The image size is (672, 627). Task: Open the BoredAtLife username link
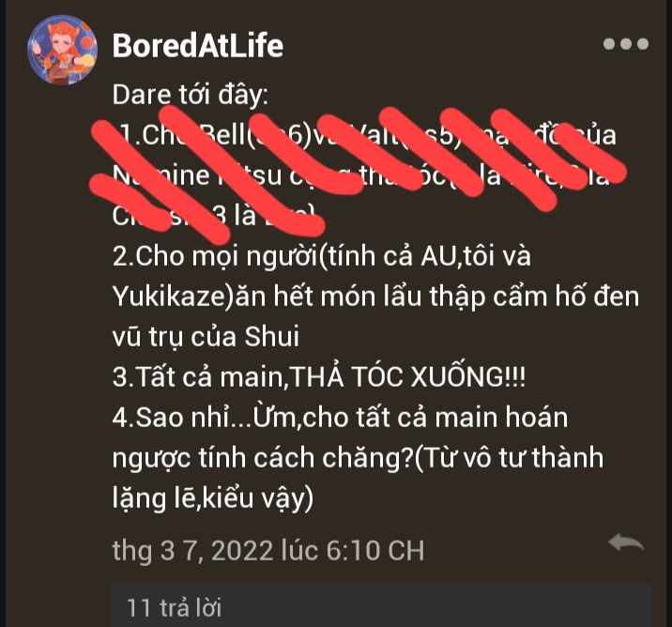coord(198,45)
